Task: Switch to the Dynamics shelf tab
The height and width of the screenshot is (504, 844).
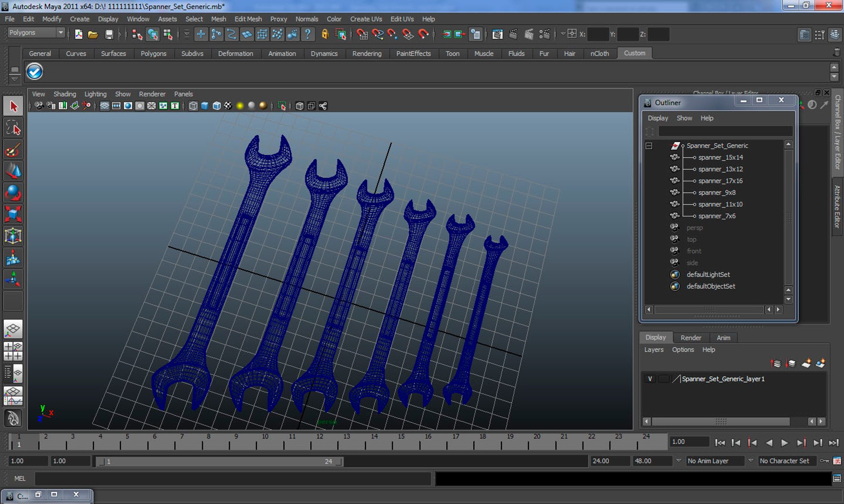Action: pos(324,54)
